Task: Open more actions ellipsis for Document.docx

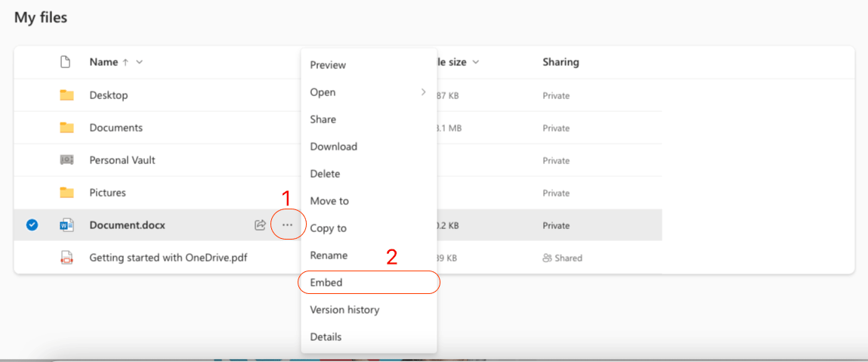Action: point(287,225)
